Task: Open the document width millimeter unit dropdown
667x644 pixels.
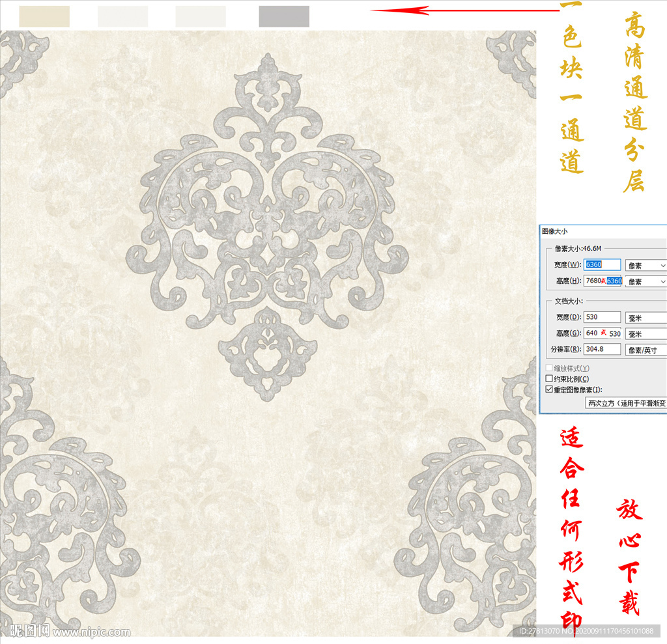Action: point(646,318)
